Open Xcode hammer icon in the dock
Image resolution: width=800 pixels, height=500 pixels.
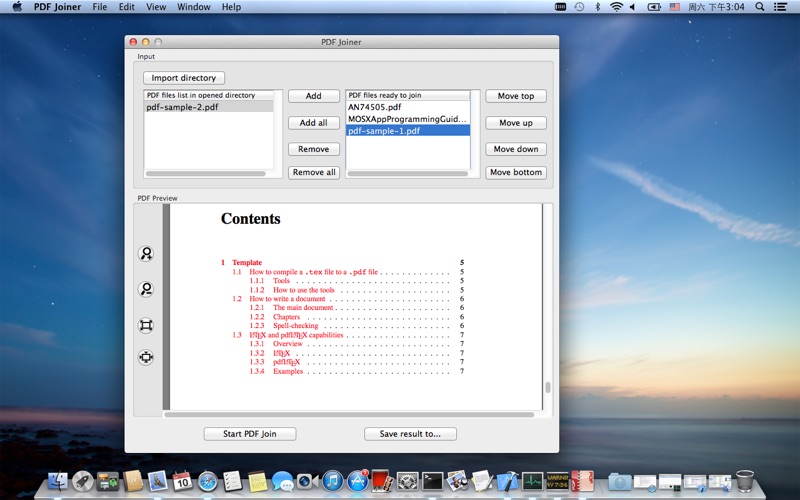click(x=507, y=481)
